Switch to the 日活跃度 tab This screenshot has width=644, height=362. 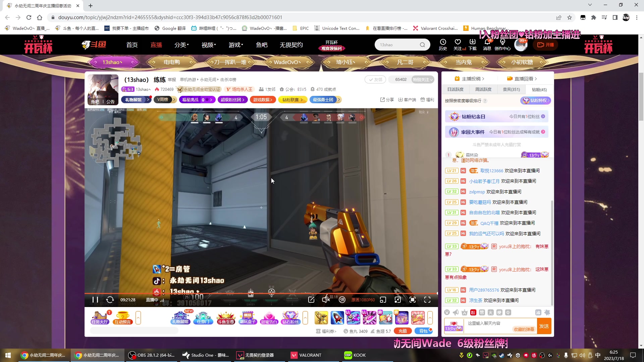click(x=455, y=89)
